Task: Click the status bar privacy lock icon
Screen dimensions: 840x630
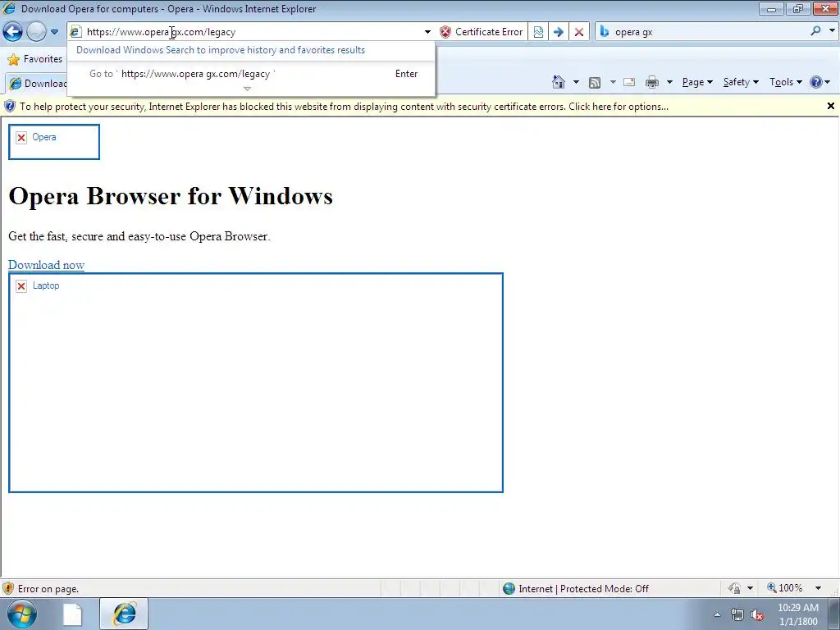Action: [734, 588]
